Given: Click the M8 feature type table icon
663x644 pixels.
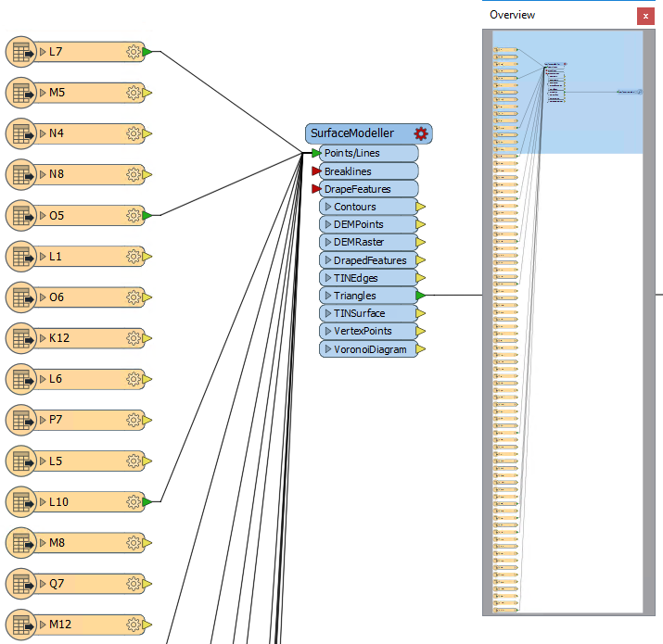Looking at the screenshot, I should pyautogui.click(x=21, y=543).
